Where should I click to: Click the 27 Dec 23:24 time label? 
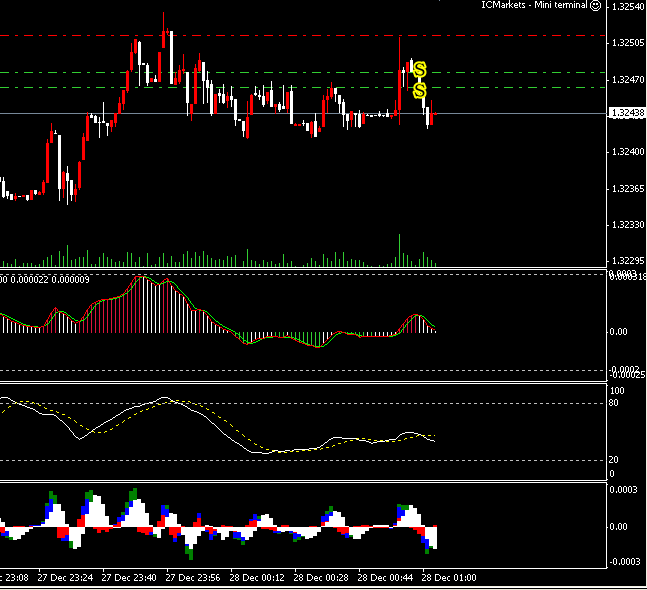[65, 578]
